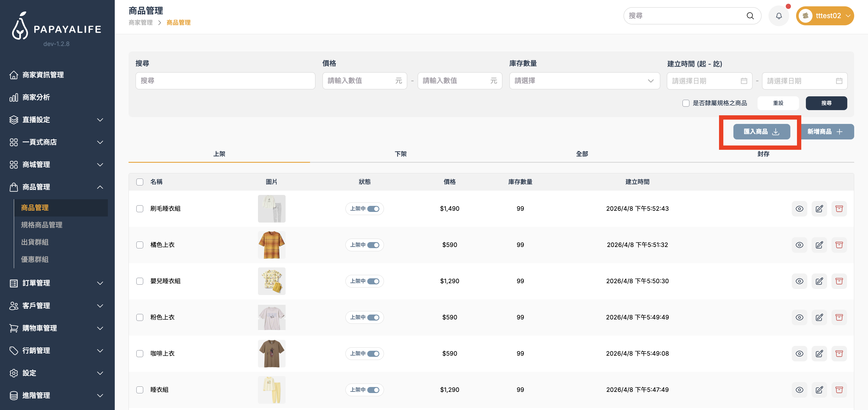Click edit icon for 咖啡上衣 row
The height and width of the screenshot is (410, 868).
click(x=819, y=354)
